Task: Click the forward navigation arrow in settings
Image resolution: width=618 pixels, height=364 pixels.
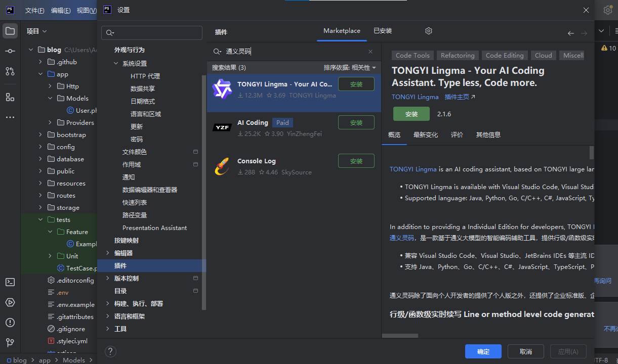Action: 584,33
